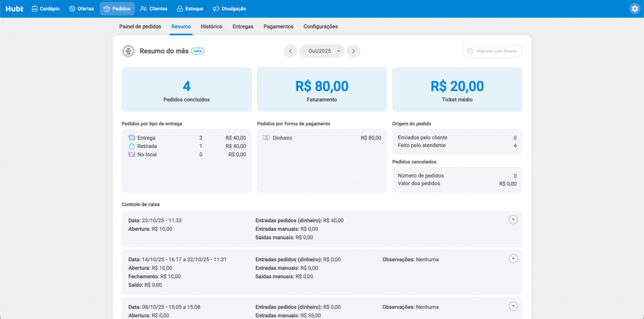Click the beta badge next to title

[197, 52]
